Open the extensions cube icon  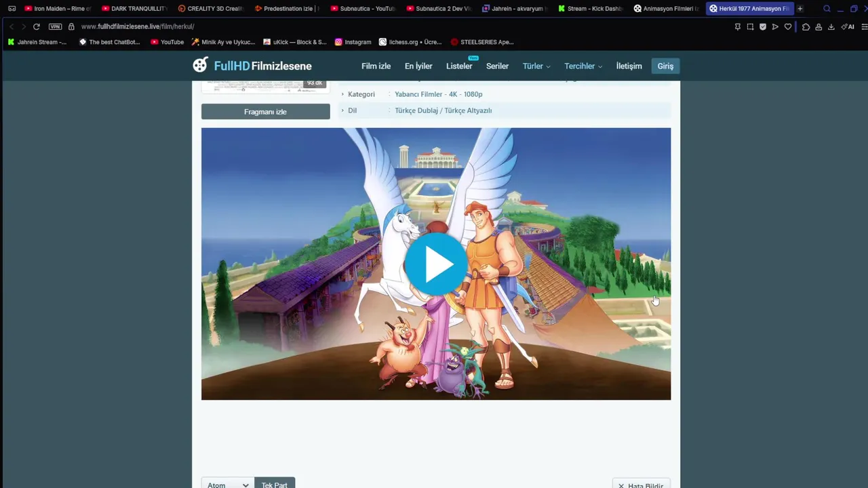pyautogui.click(x=806, y=26)
